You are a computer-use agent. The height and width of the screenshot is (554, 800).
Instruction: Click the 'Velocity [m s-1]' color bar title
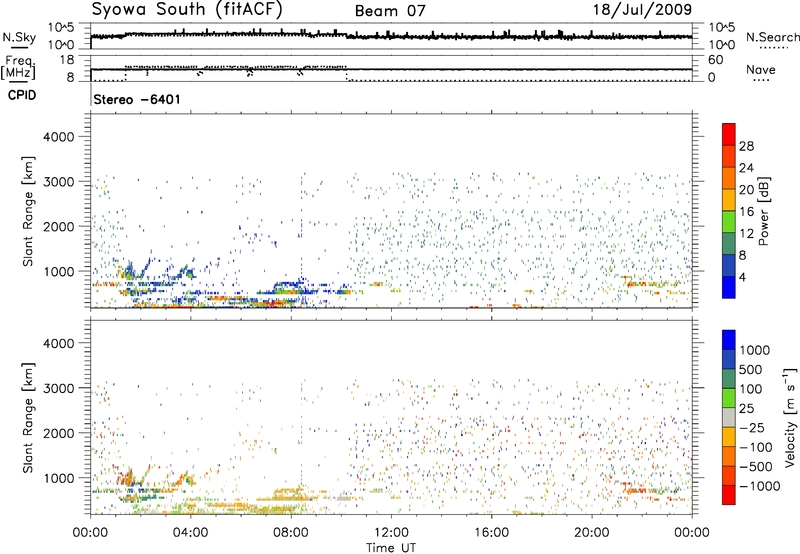coord(790,417)
